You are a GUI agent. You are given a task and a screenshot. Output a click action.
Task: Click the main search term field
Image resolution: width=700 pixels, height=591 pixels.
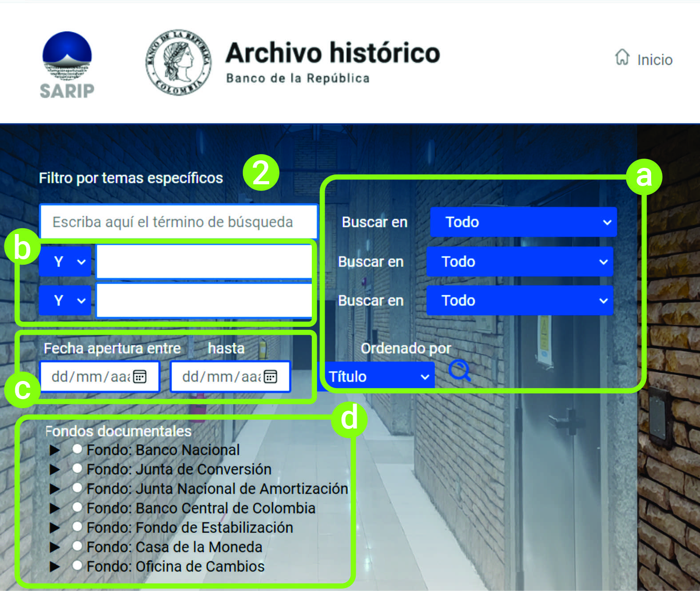(x=179, y=222)
